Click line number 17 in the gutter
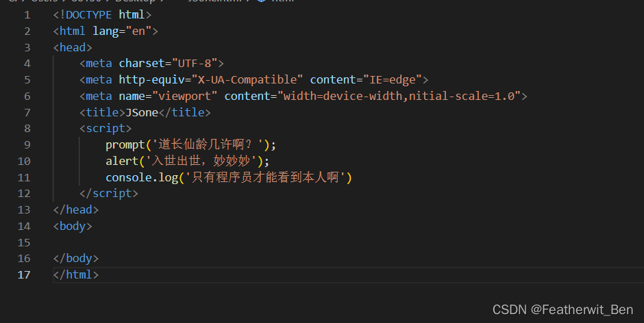This screenshot has height=323, width=644. [24, 275]
